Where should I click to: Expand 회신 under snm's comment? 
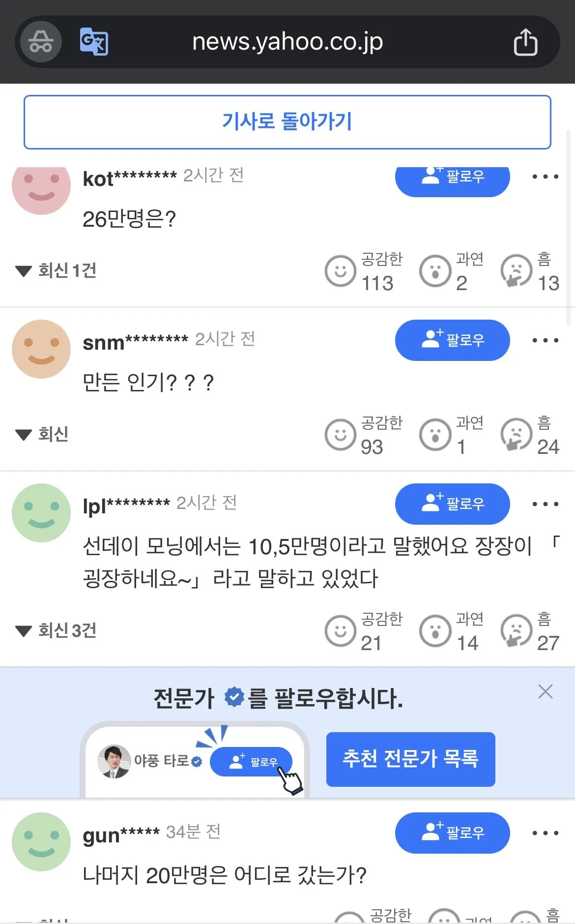coord(42,434)
